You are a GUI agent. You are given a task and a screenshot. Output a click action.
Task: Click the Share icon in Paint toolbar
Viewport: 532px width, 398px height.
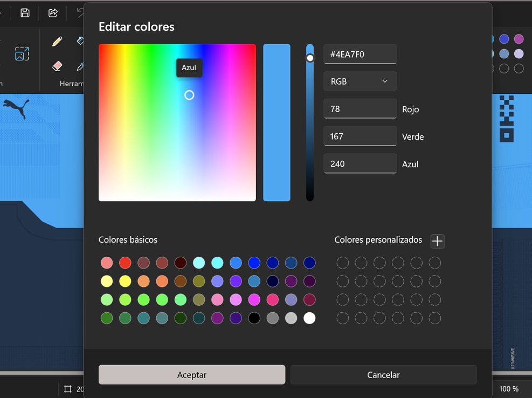coord(53,13)
